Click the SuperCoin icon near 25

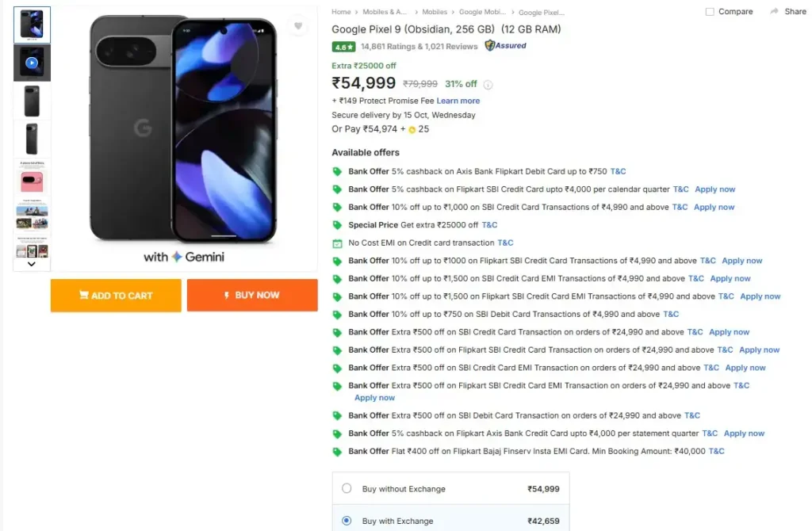tap(412, 129)
